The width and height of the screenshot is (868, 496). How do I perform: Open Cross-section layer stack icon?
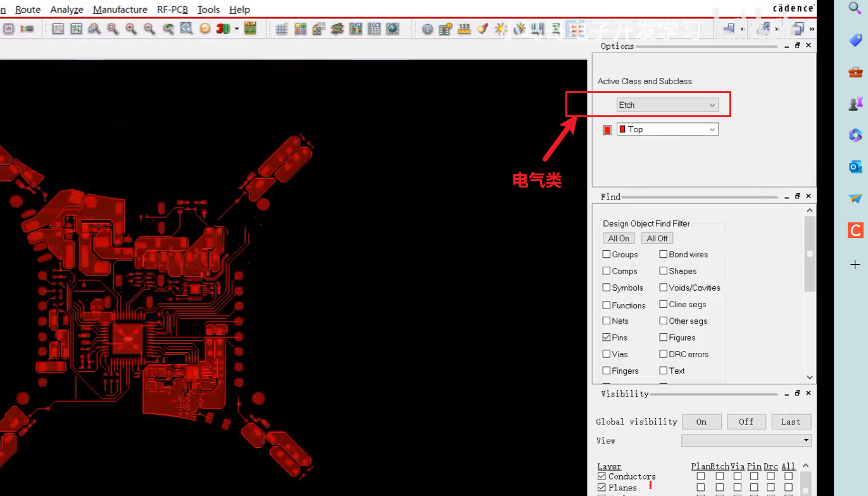(337, 29)
